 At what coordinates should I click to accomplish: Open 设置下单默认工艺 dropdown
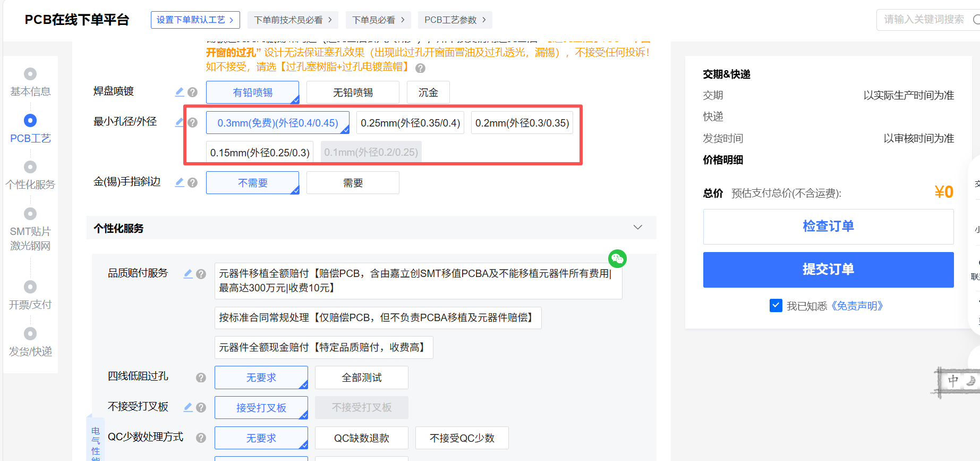click(195, 20)
